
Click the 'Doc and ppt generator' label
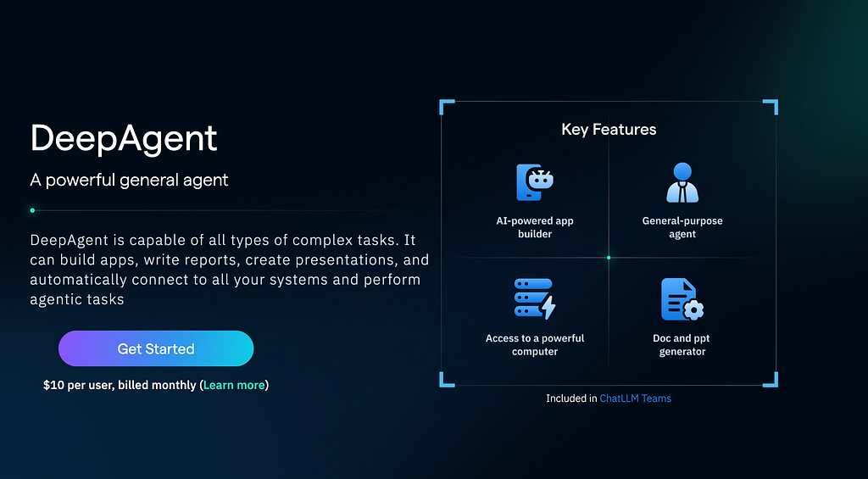tap(682, 344)
